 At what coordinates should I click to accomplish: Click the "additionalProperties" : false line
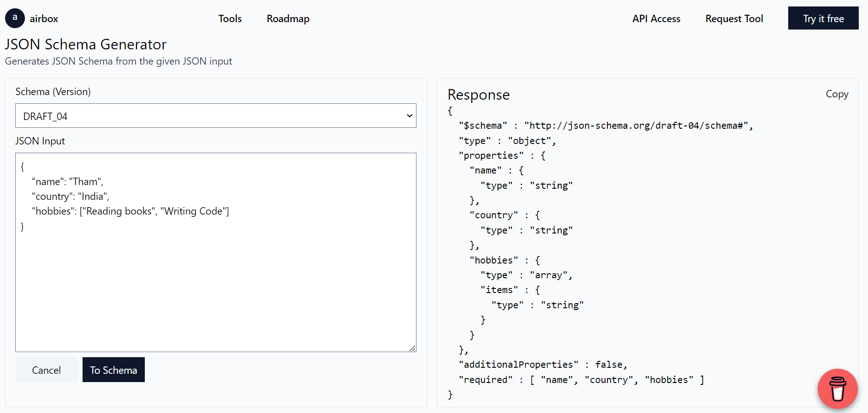point(543,365)
